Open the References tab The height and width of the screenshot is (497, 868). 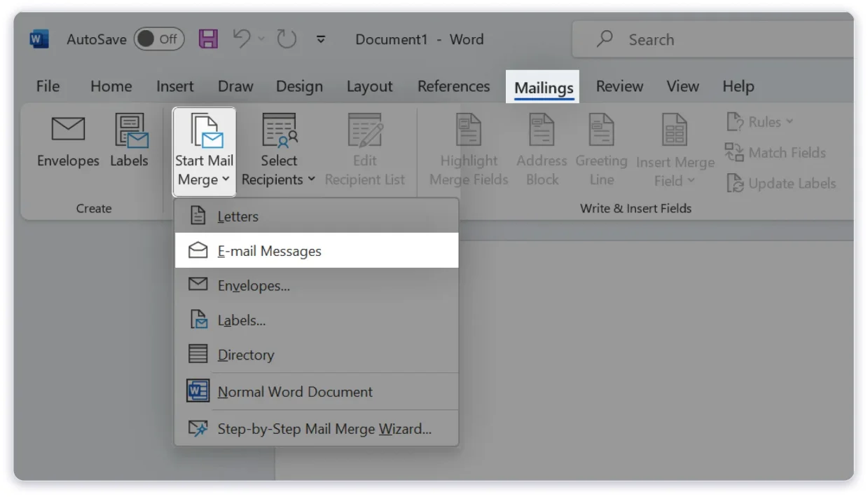(453, 86)
